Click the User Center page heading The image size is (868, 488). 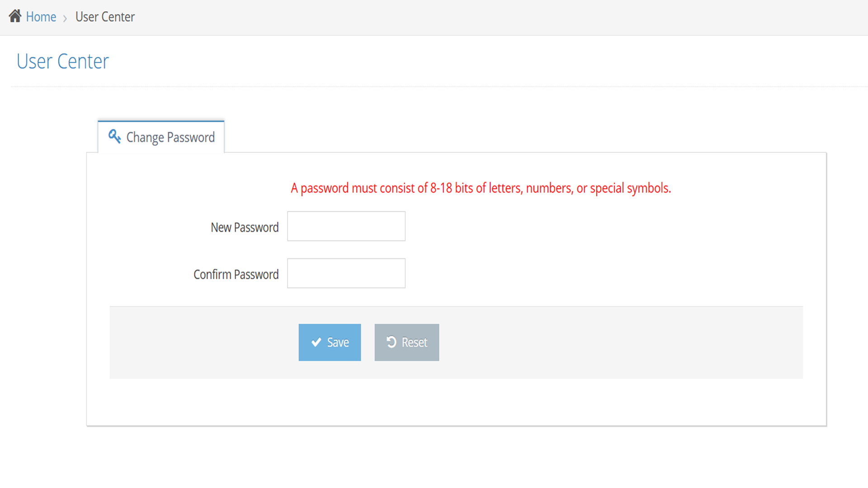click(x=63, y=61)
